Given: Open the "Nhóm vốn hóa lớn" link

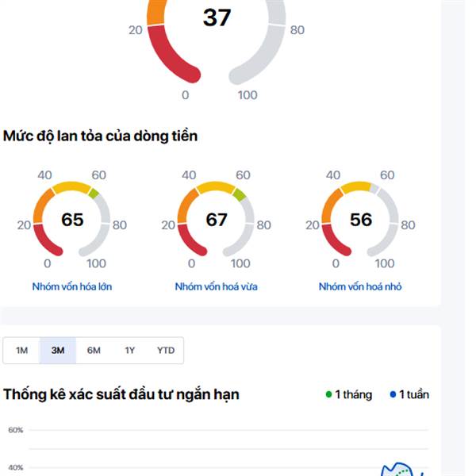Looking at the screenshot, I should 72,286.
